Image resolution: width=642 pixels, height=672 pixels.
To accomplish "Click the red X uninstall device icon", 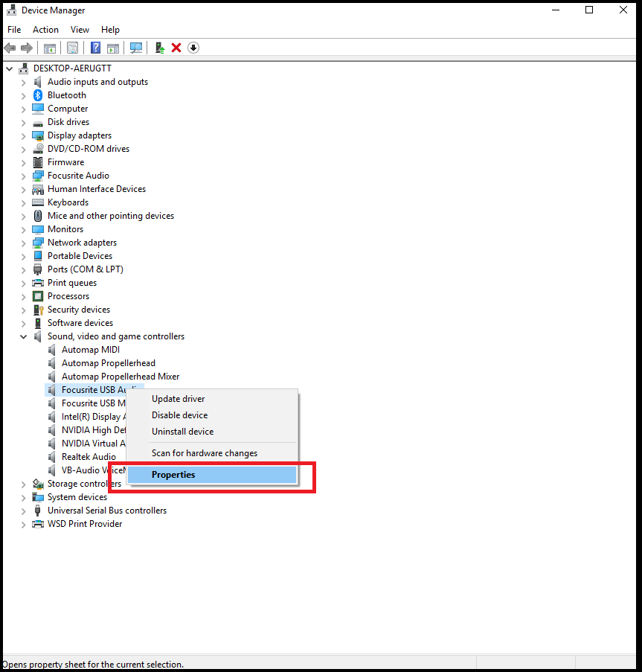I will (176, 48).
